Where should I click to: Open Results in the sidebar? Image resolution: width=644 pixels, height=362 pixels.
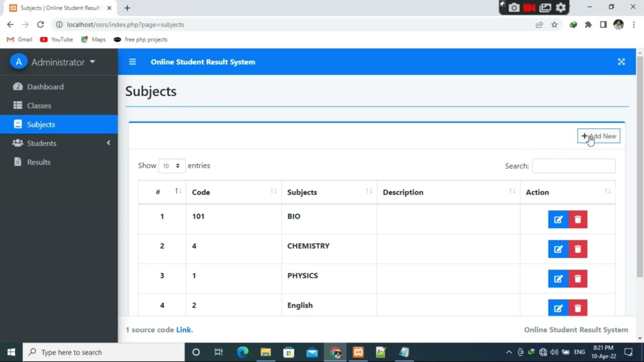click(59, 162)
